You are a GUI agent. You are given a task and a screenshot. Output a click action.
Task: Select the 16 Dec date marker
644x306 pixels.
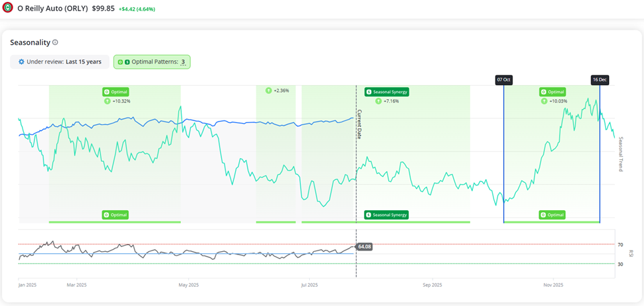(599, 80)
